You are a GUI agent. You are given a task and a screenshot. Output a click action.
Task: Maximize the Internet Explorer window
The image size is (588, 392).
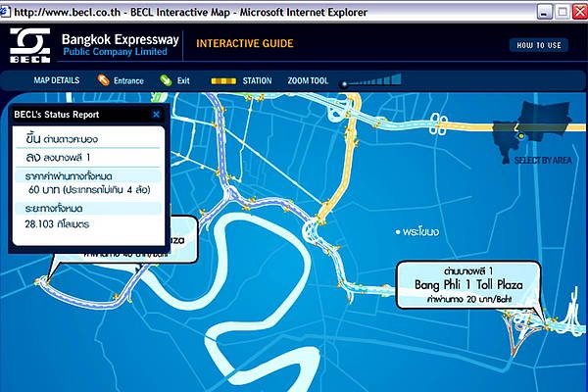point(563,12)
